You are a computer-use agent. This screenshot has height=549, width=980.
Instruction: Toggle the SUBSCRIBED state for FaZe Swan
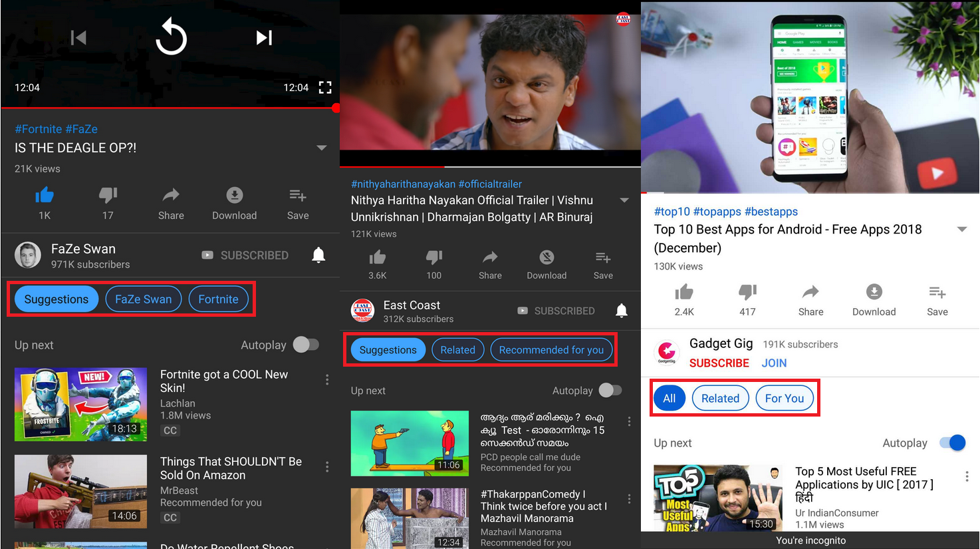click(x=245, y=255)
